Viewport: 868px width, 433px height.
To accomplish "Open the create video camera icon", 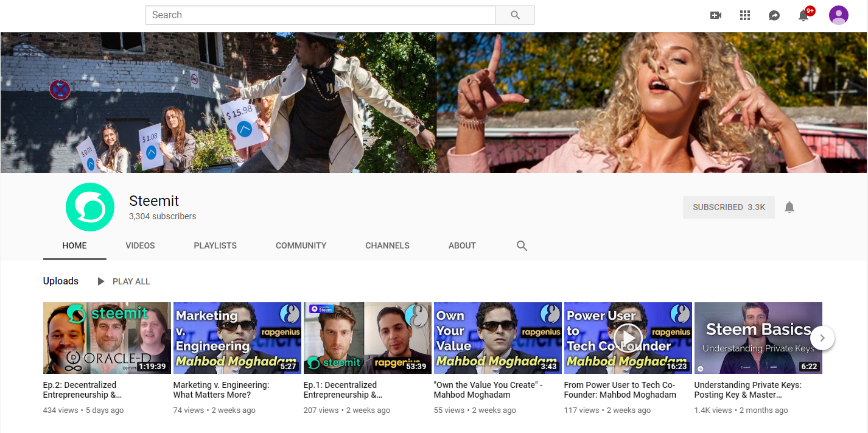I will pyautogui.click(x=716, y=15).
